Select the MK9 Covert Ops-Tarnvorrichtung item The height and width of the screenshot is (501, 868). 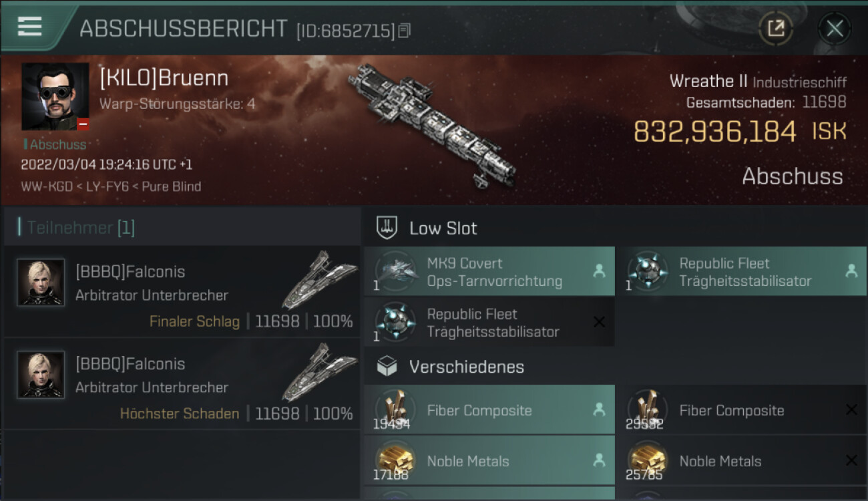(x=489, y=272)
